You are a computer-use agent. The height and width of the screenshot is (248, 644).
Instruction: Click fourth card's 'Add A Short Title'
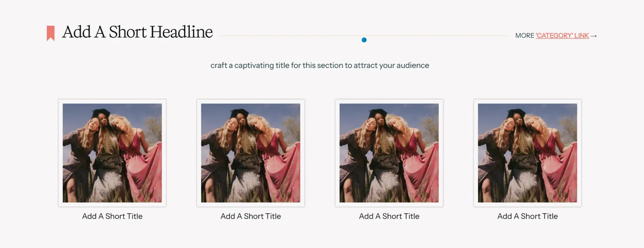[527, 216]
